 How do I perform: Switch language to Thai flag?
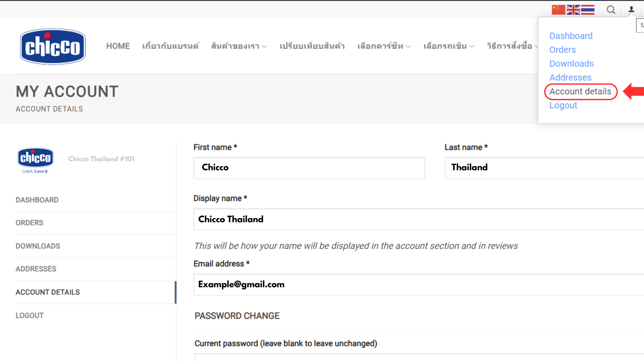pyautogui.click(x=588, y=10)
